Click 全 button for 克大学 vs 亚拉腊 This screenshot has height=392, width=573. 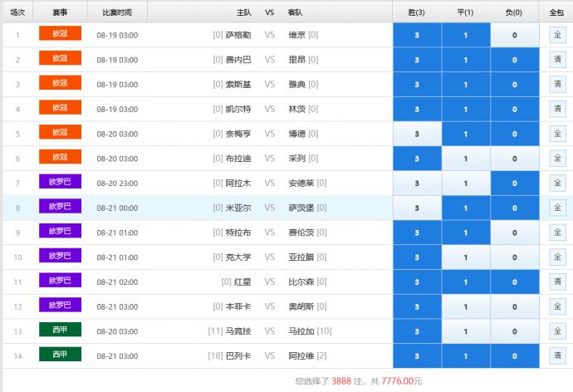pos(557,257)
